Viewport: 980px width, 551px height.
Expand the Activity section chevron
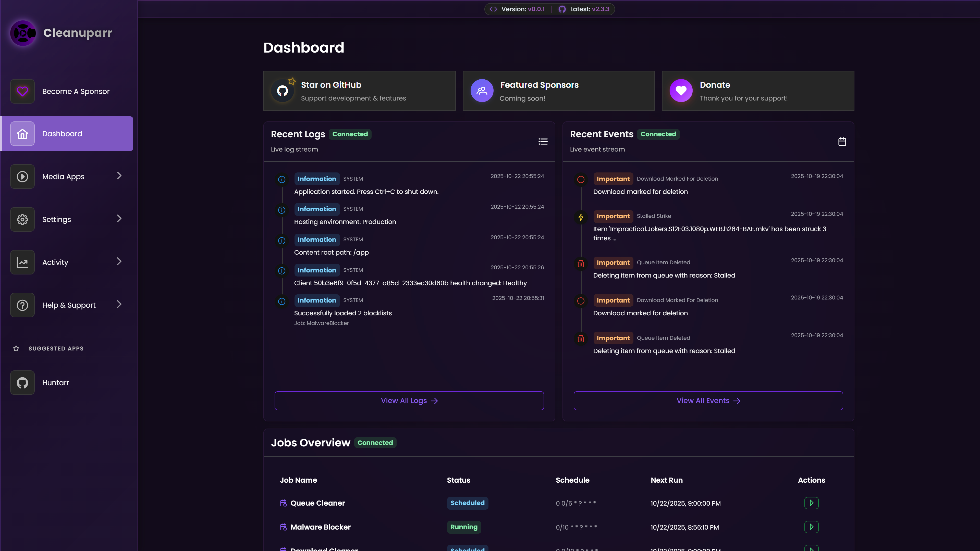tap(119, 262)
